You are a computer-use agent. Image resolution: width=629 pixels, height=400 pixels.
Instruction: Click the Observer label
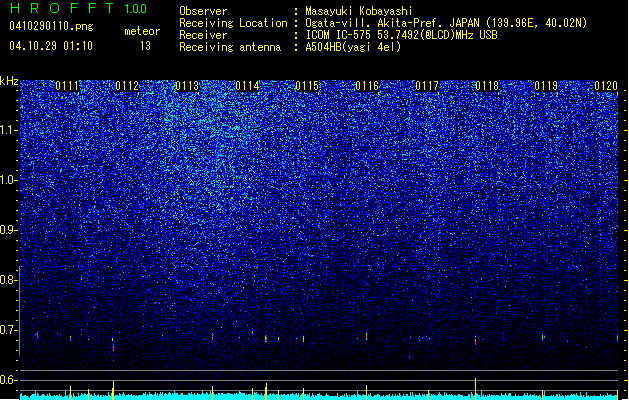click(x=203, y=11)
